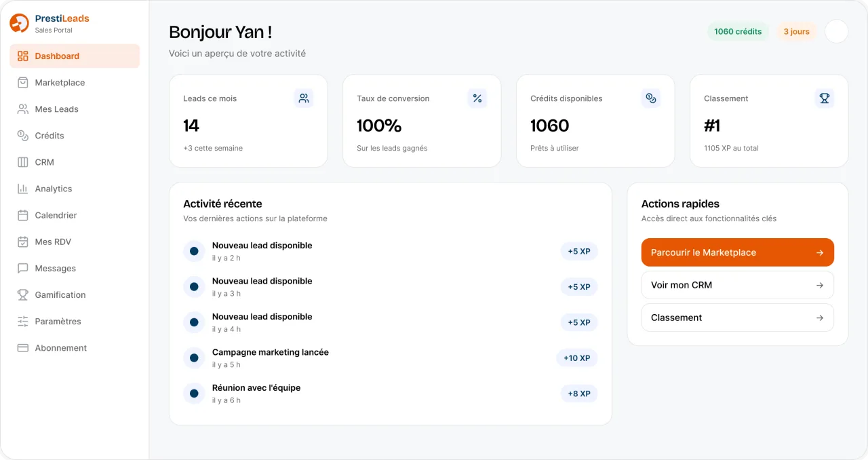Click the "Sur les leads gagnés" text
Image resolution: width=868 pixels, height=460 pixels.
392,148
